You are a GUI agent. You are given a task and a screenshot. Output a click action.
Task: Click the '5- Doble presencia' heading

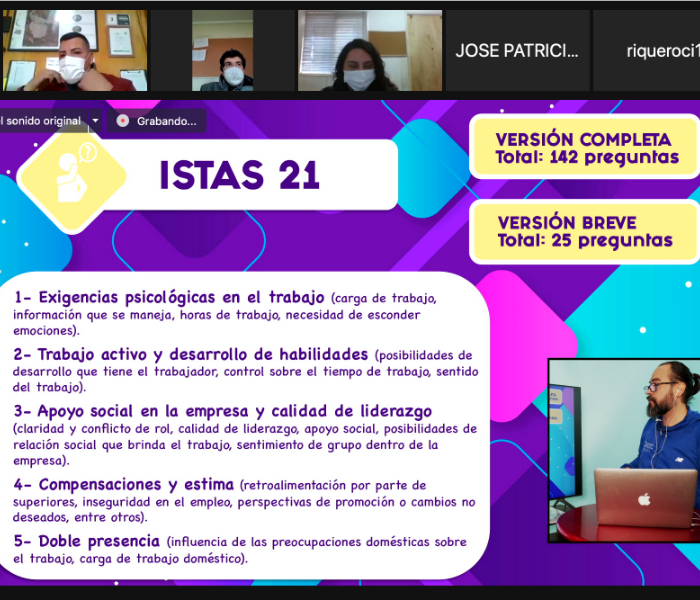pos(87,541)
